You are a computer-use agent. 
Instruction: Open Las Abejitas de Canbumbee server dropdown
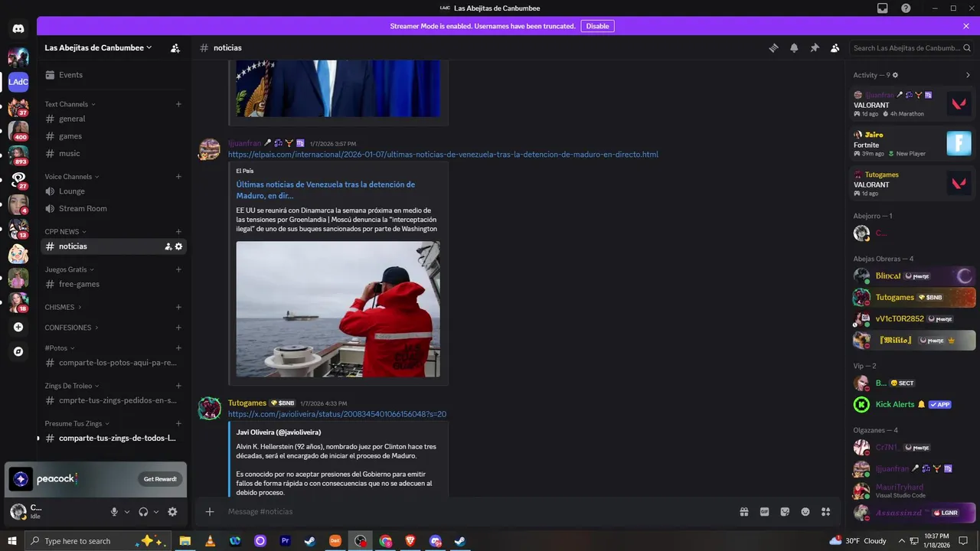[98, 47]
